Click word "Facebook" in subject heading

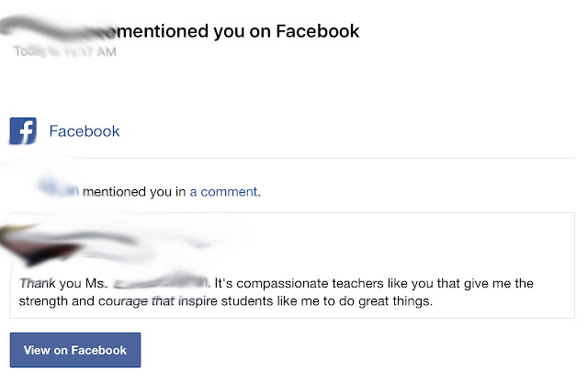(x=318, y=31)
